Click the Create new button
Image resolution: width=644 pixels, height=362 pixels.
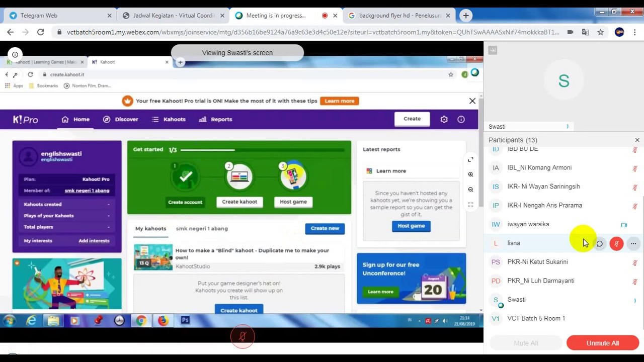point(325,228)
